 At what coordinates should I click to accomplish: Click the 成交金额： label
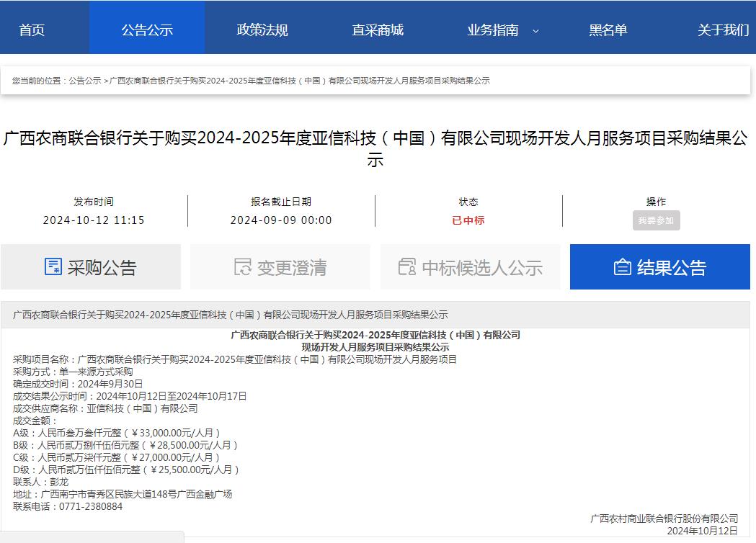click(35, 421)
